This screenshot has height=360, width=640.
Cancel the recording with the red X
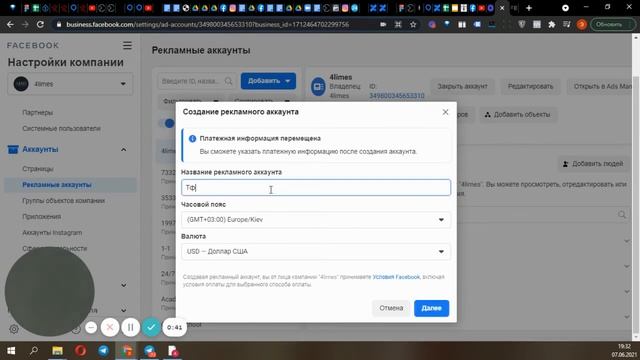pos(110,327)
